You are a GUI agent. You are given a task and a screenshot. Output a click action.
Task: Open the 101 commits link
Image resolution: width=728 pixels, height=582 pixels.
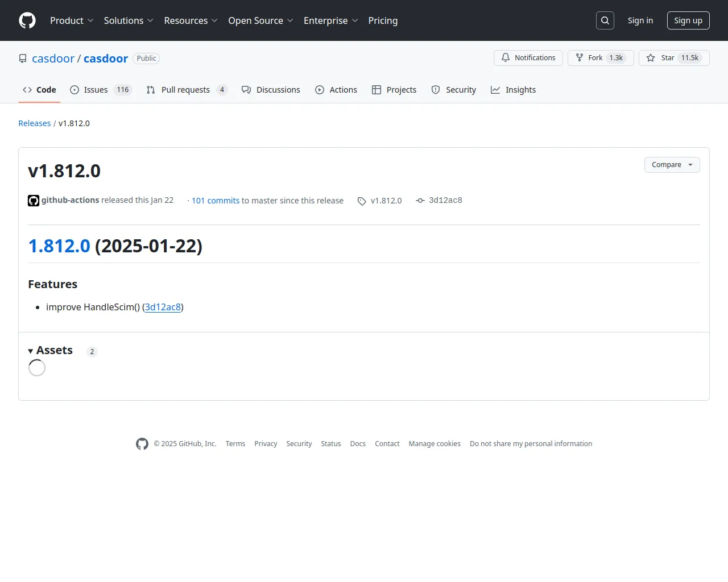[x=216, y=201]
